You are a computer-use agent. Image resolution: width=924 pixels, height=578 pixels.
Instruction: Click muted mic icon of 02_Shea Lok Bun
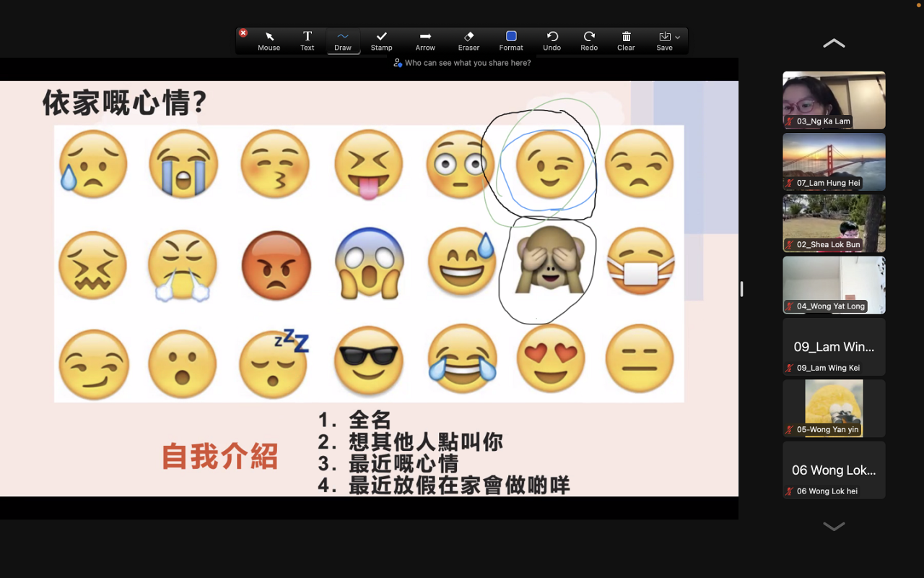[790, 244]
